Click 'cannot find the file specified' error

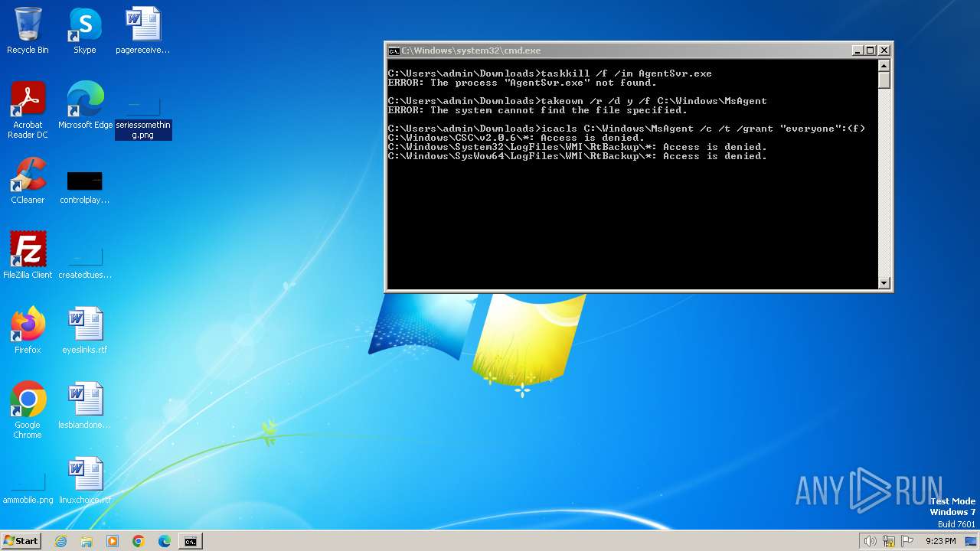[537, 110]
